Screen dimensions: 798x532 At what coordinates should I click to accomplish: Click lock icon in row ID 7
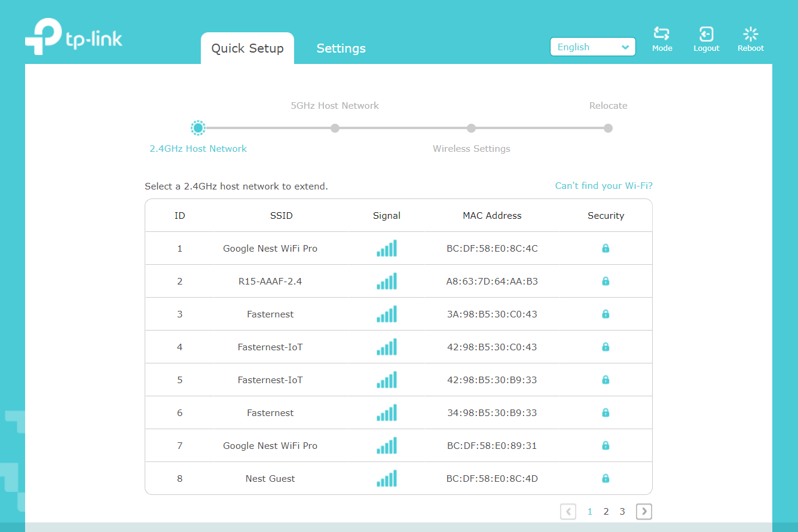tap(606, 445)
